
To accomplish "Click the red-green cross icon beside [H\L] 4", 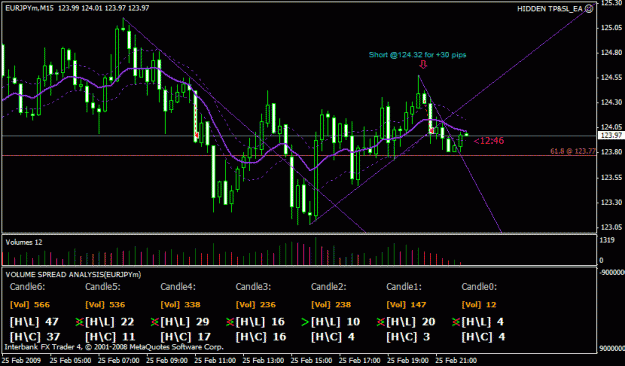I will point(456,322).
